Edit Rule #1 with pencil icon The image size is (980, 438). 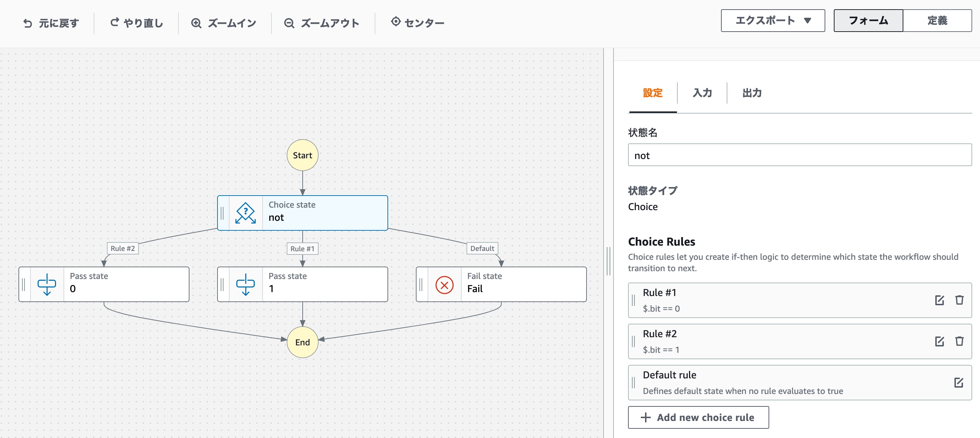click(x=939, y=300)
